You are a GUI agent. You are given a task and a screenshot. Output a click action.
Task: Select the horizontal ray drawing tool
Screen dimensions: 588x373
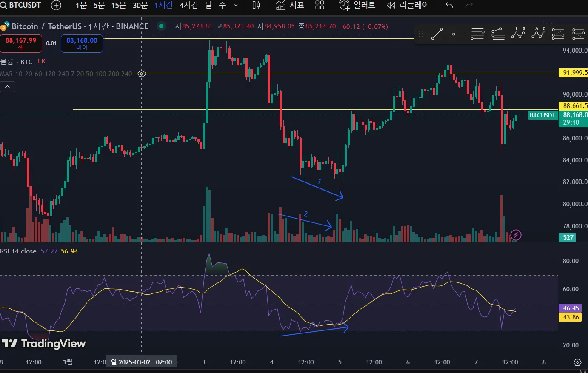click(458, 34)
